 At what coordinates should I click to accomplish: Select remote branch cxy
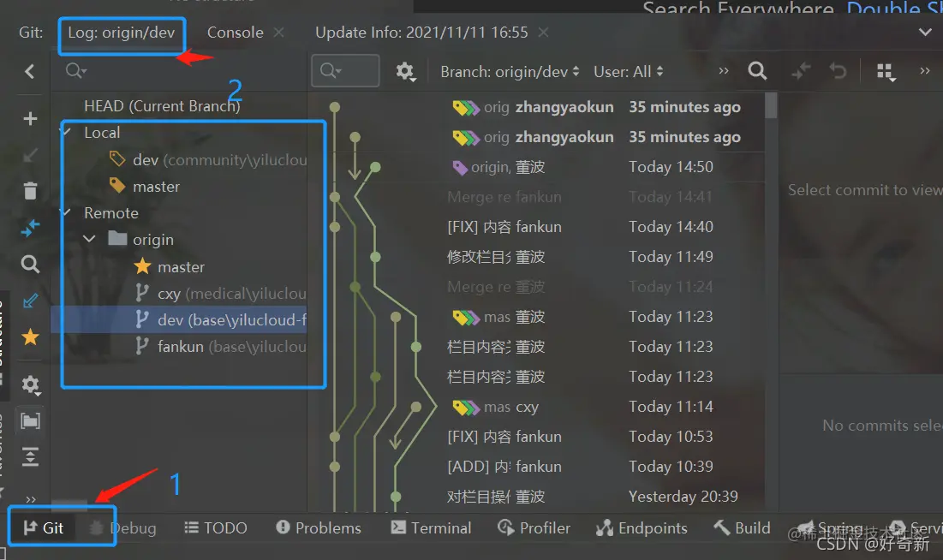(x=220, y=294)
